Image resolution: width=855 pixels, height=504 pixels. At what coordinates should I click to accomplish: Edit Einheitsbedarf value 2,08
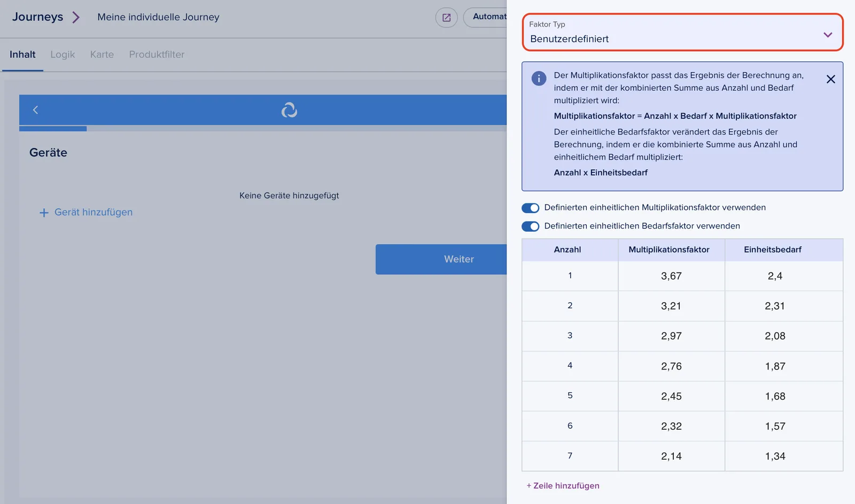click(775, 336)
